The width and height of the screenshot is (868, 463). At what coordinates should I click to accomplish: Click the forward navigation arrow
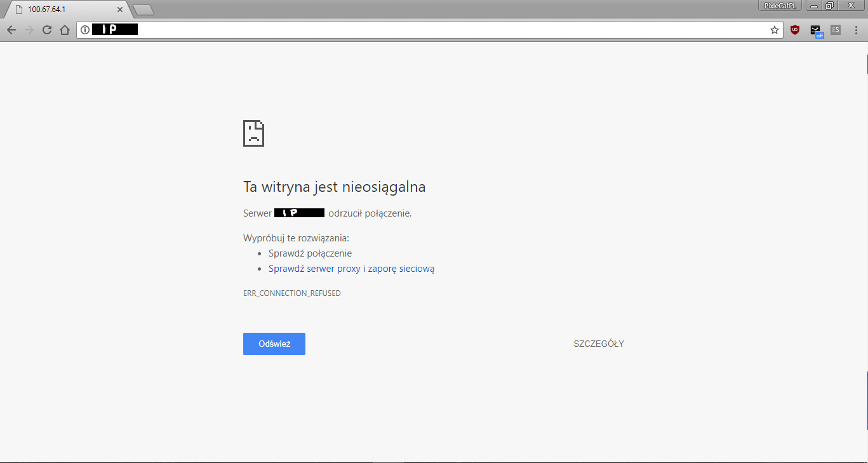click(x=29, y=30)
